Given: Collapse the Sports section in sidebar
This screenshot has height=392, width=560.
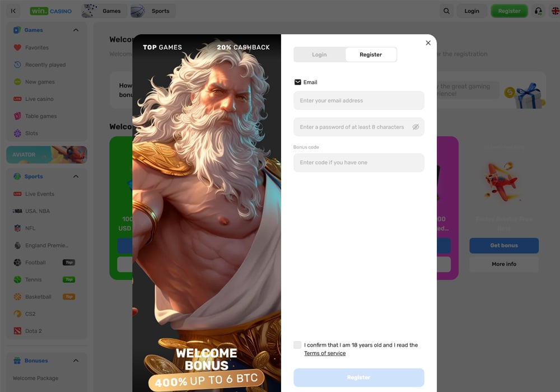Looking at the screenshot, I should [76, 176].
